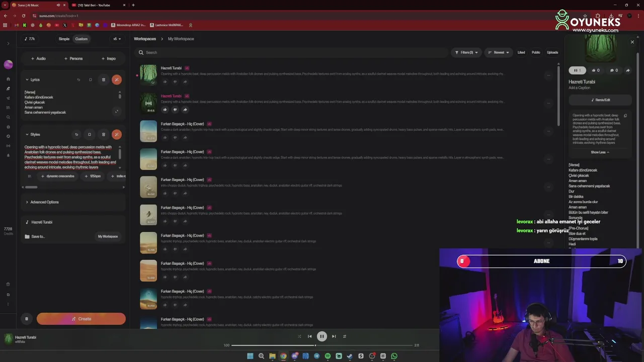Delete styles with the Styles trash icon
The height and width of the screenshot is (362, 644).
[x=104, y=134]
